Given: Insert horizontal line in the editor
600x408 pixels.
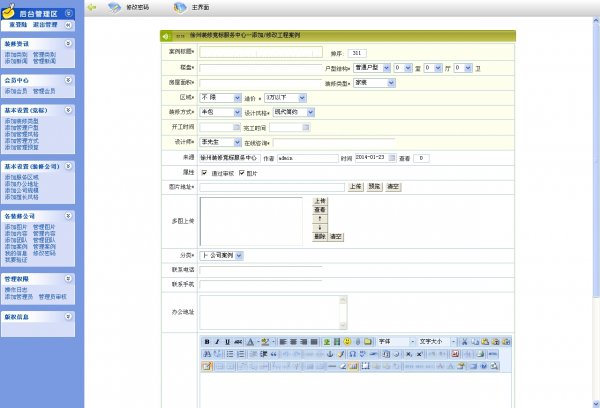Looking at the screenshot, I should tap(332, 366).
